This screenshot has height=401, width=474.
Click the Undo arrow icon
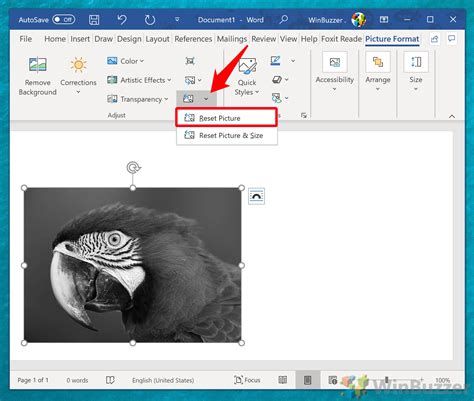point(122,20)
